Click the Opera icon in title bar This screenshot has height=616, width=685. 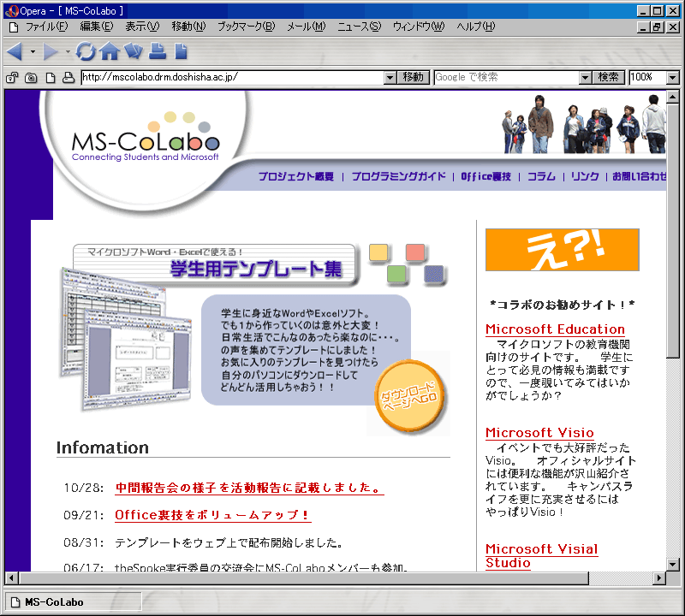pyautogui.click(x=11, y=11)
